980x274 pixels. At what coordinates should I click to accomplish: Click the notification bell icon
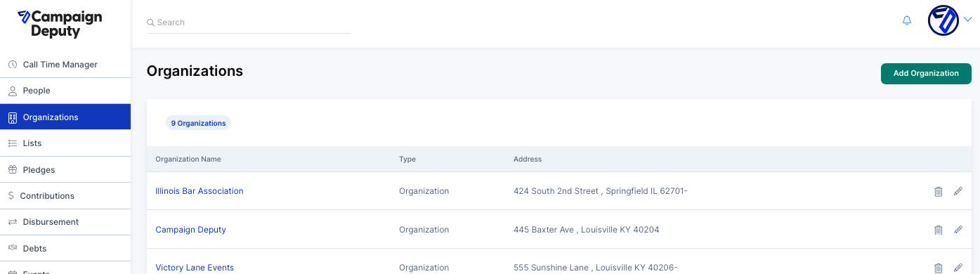pyautogui.click(x=907, y=21)
